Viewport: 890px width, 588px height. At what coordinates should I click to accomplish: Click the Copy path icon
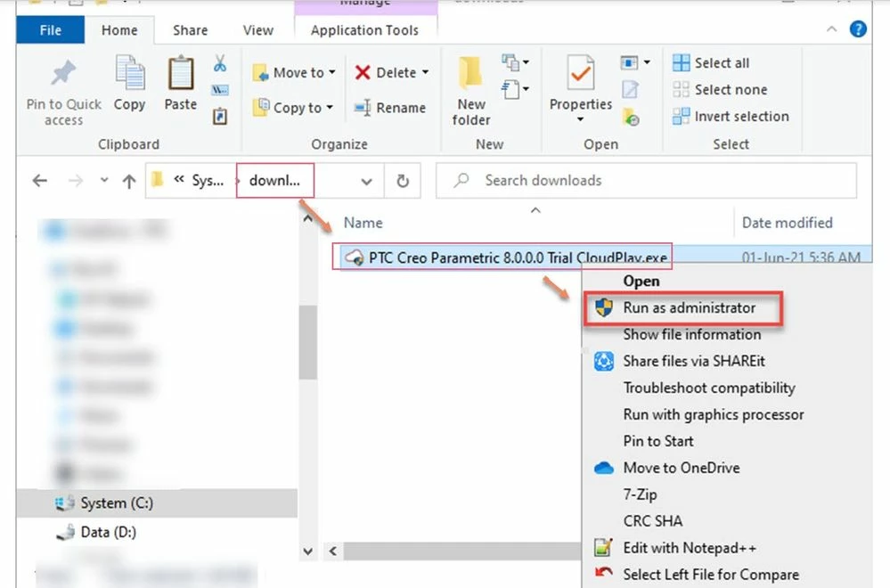pyautogui.click(x=220, y=90)
